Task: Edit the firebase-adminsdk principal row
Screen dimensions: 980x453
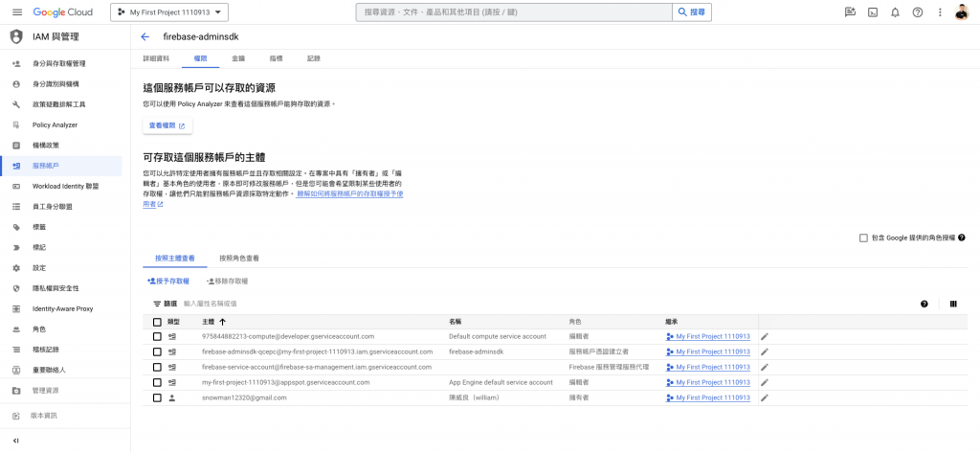Action: 765,351
